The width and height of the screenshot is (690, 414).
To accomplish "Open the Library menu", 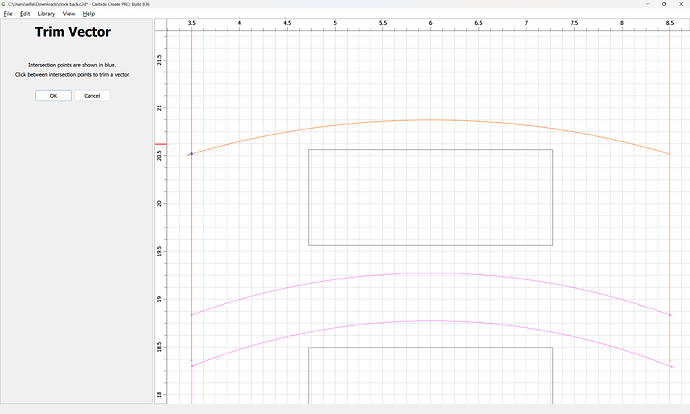I will 46,14.
